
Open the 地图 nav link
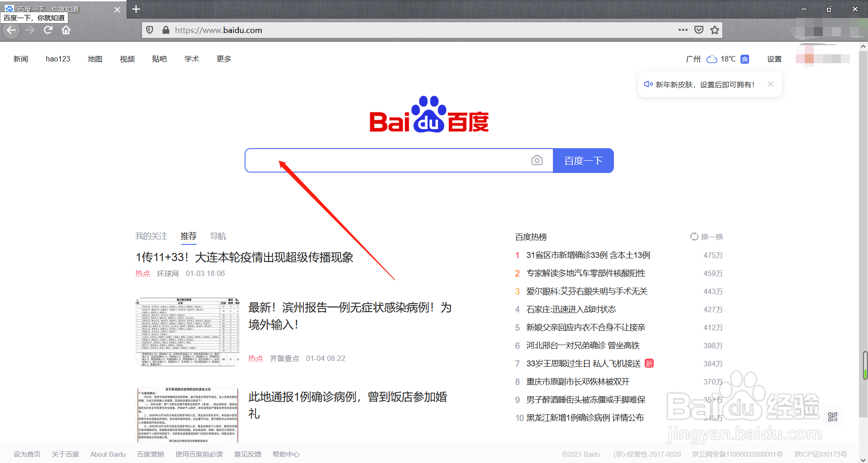click(x=95, y=59)
